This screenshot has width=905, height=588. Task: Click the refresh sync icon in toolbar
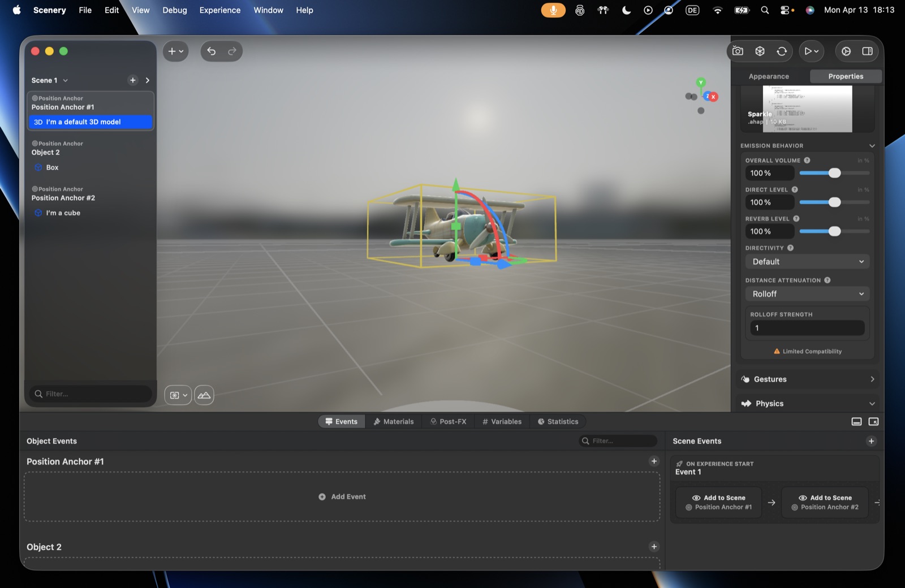[x=782, y=51]
